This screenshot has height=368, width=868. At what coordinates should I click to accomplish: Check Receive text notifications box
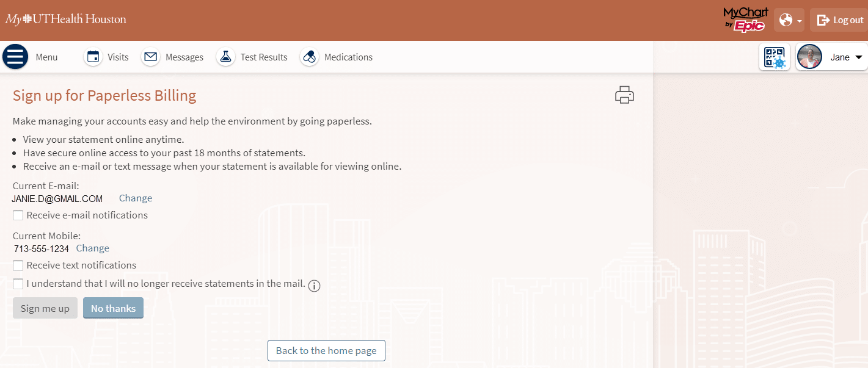coord(18,265)
